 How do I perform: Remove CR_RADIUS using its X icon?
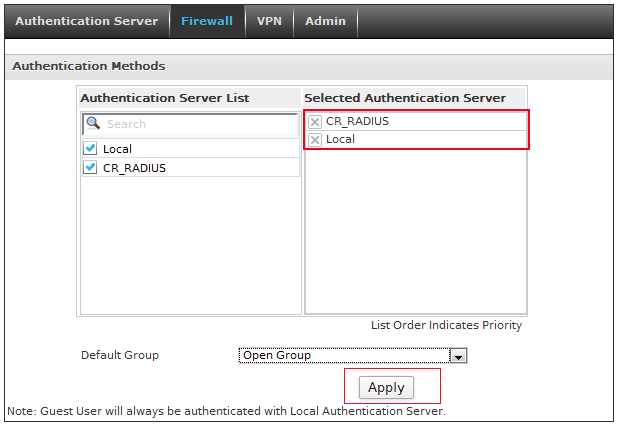coord(315,122)
